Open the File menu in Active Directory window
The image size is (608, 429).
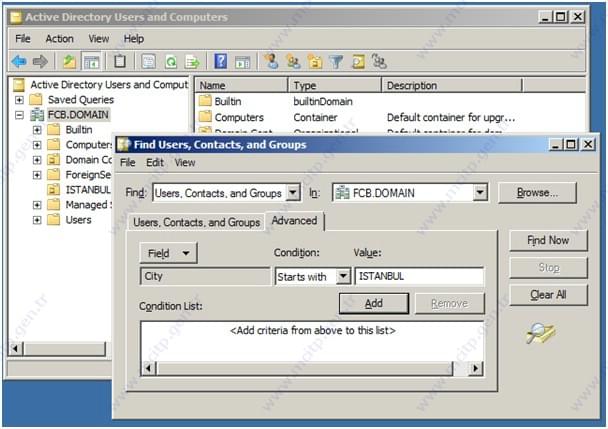[x=23, y=39]
